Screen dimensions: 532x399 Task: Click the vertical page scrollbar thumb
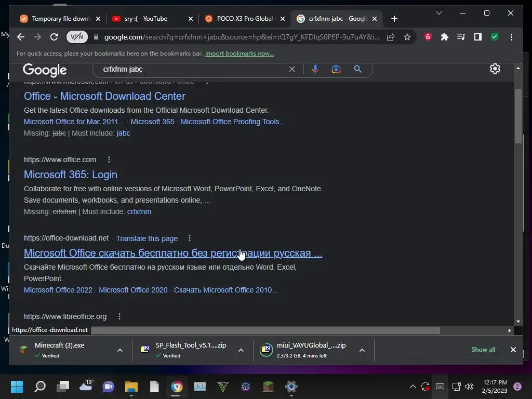pyautogui.click(x=518, y=116)
